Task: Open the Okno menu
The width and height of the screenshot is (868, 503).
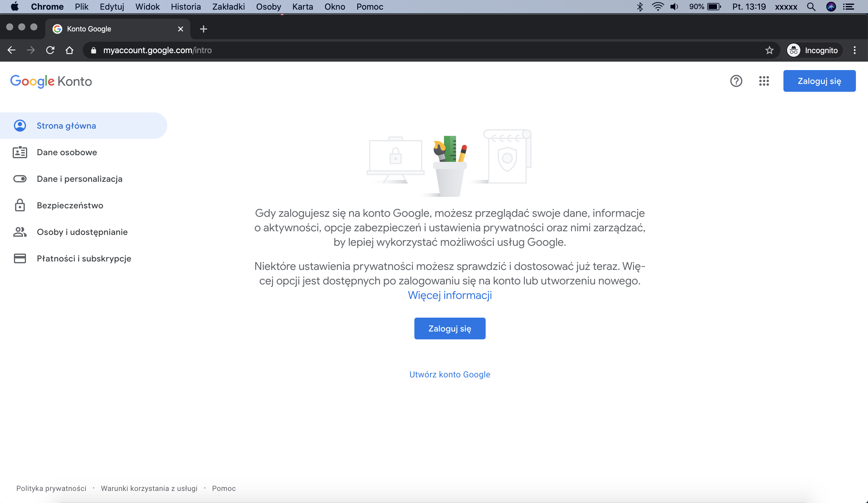Action: click(335, 7)
